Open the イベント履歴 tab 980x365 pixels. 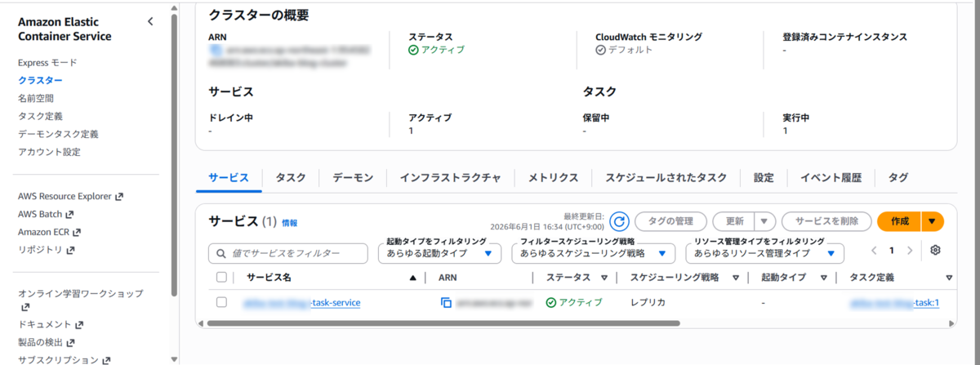point(831,178)
